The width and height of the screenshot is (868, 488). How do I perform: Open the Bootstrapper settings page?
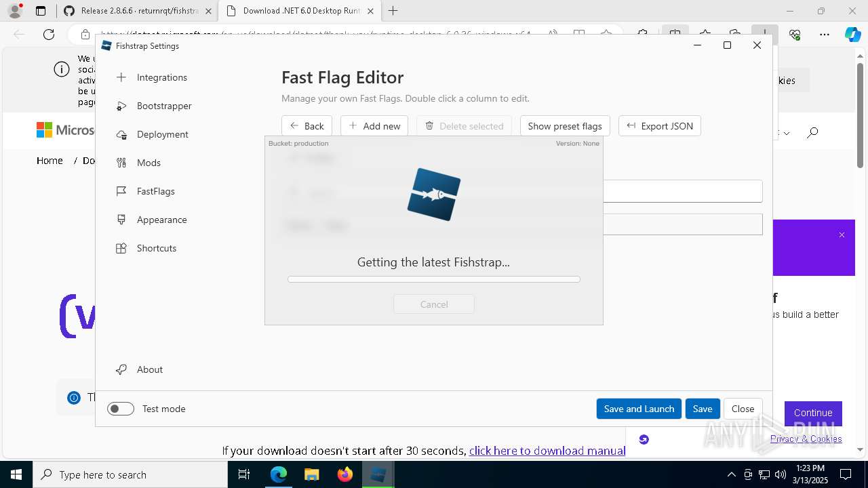pyautogui.click(x=164, y=106)
